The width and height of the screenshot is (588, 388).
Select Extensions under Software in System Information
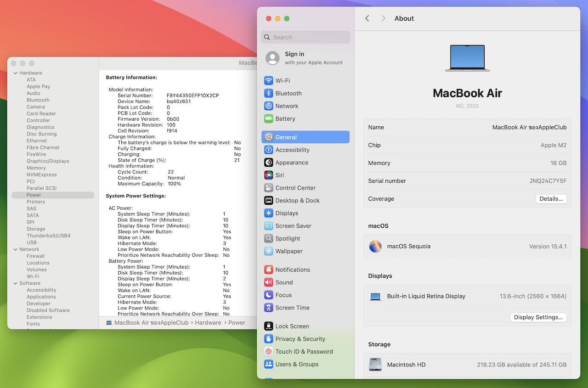40,317
